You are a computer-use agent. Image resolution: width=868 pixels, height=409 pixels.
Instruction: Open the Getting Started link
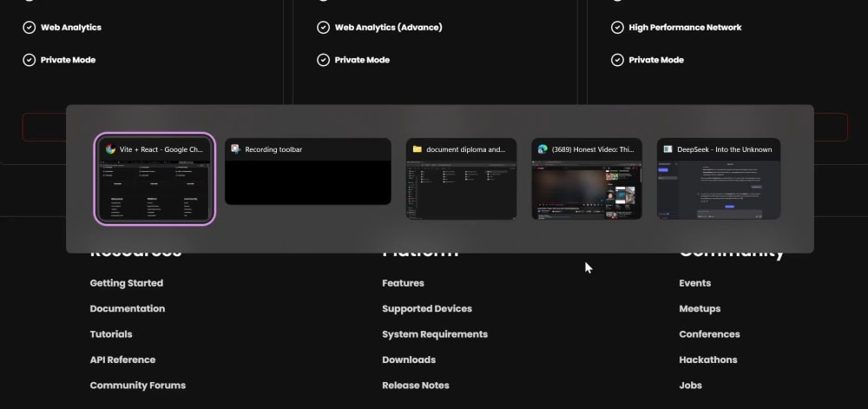(x=126, y=283)
